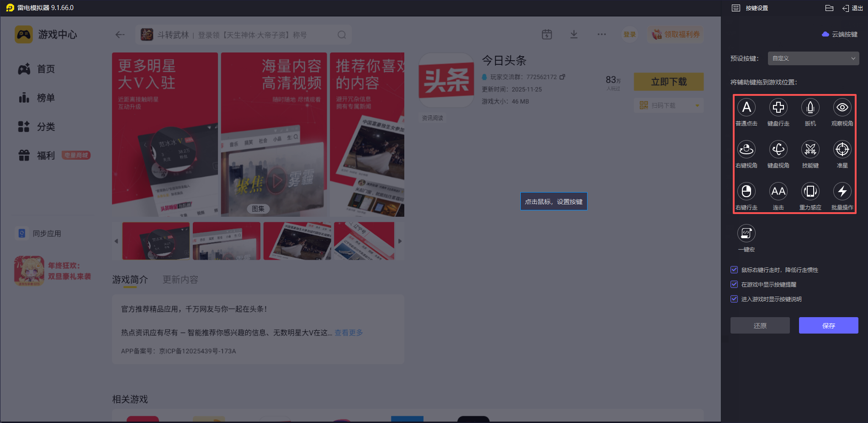Go to 首页 in the sidebar
Viewport: 868px width, 423px height.
click(x=37, y=69)
